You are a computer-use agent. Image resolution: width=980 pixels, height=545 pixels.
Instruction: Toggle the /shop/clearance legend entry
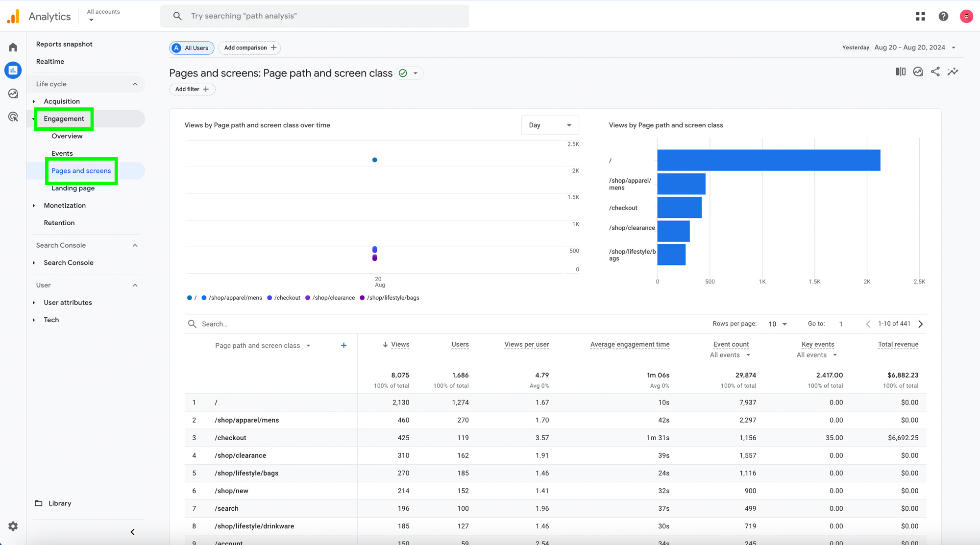click(330, 298)
